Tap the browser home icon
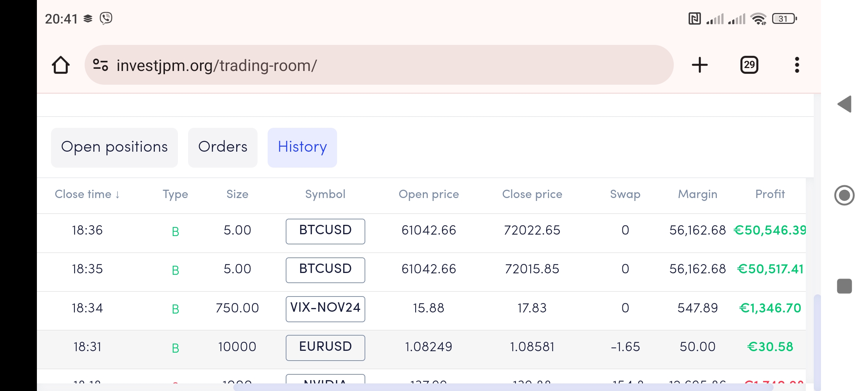The image size is (868, 391). pyautogui.click(x=61, y=65)
